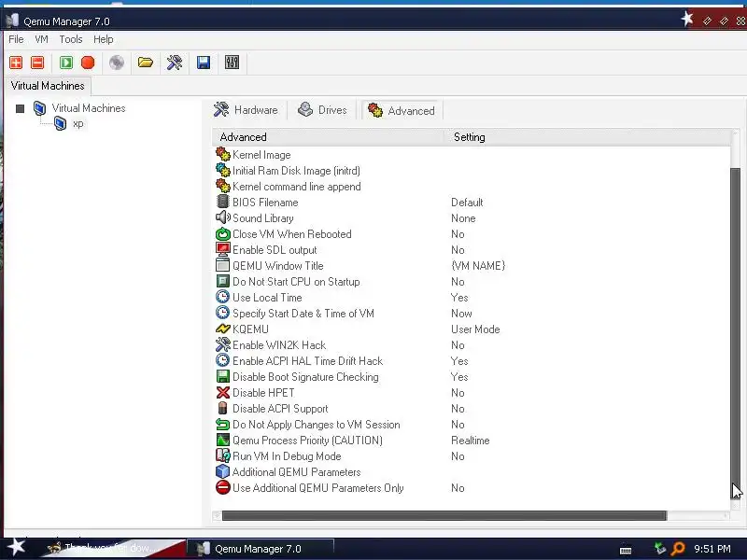
Task: Open the VM menu
Action: 41,39
